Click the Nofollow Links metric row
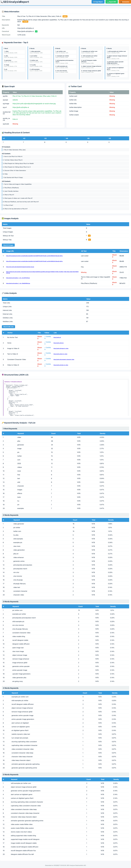The width and height of the screenshot is (131, 868). tap(65, 321)
